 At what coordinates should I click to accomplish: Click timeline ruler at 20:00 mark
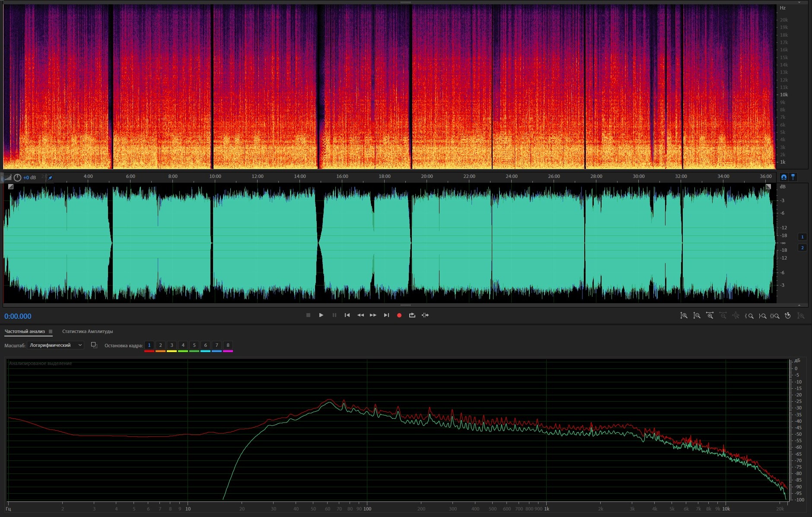[x=427, y=176]
